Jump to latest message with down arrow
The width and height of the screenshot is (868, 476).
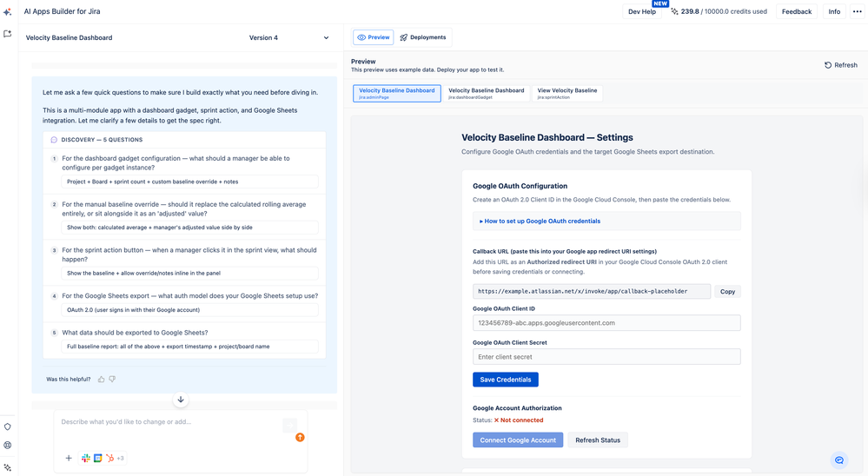181,399
